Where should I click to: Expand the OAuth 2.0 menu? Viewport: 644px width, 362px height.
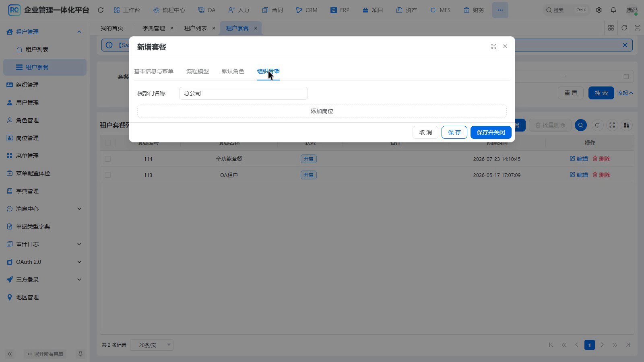pos(45,262)
